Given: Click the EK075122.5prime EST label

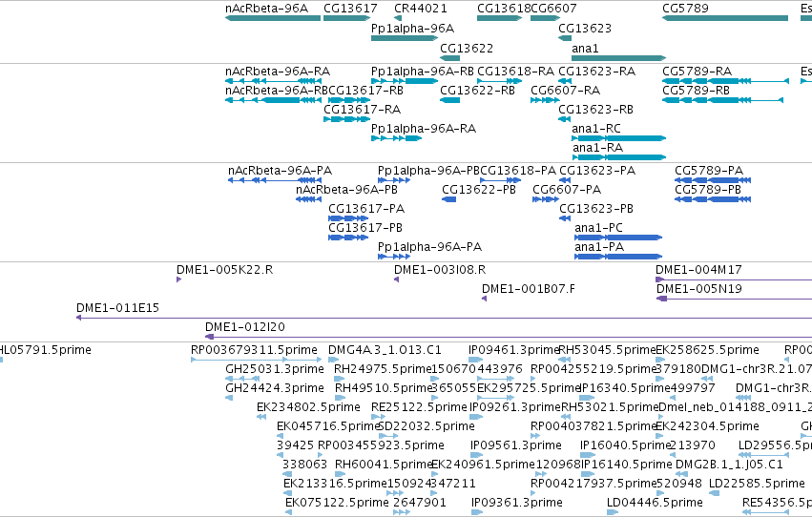Looking at the screenshot, I should pyautogui.click(x=337, y=503).
